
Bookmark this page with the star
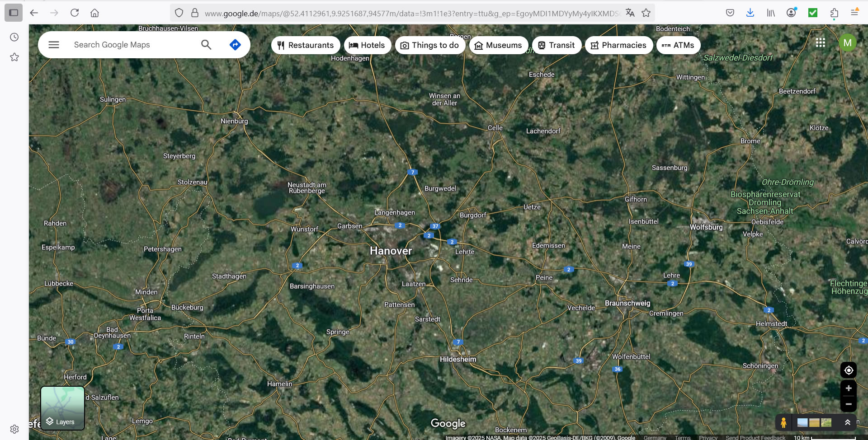click(646, 13)
